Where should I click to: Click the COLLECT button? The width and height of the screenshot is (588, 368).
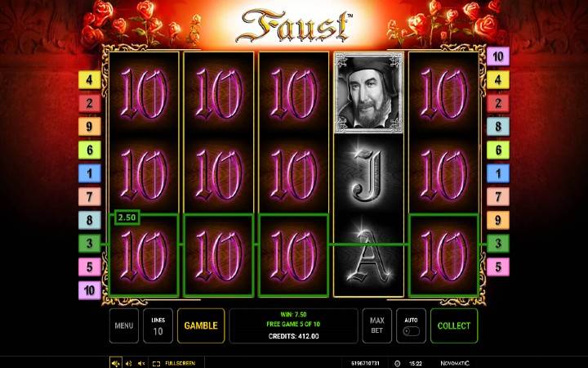[454, 325]
